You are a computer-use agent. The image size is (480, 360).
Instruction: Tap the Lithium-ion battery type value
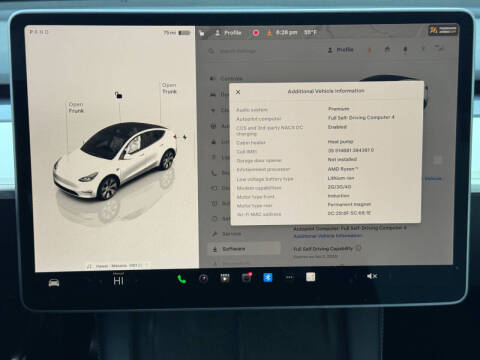(341, 178)
